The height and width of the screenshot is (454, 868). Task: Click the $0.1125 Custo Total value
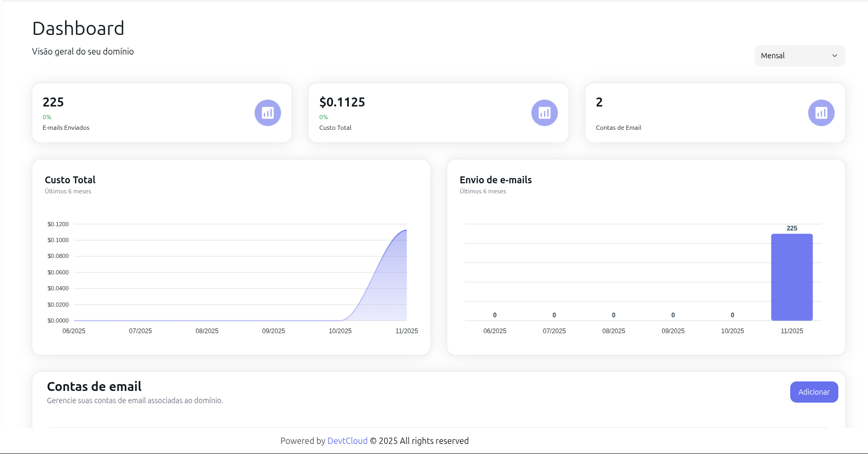click(x=342, y=102)
